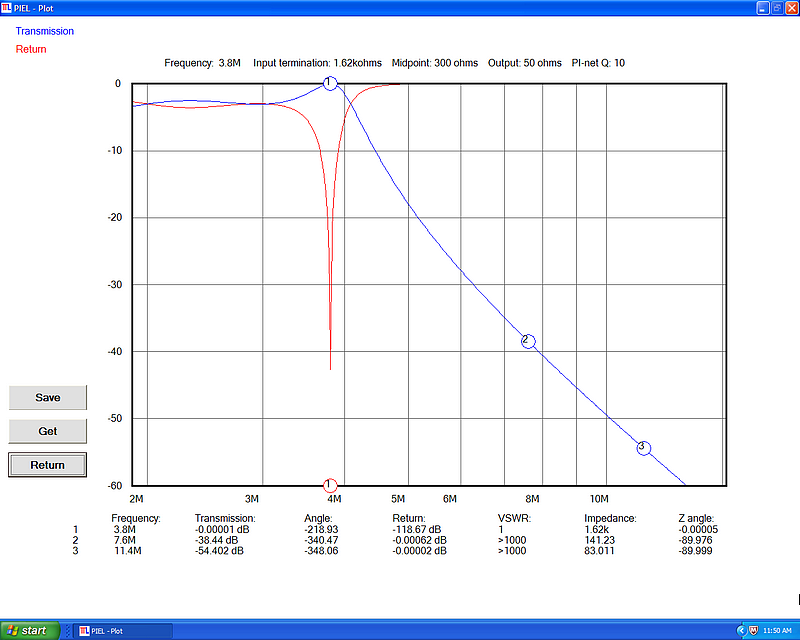Click transmission value -54.402 dB
The height and width of the screenshot is (640, 800).
point(219,551)
